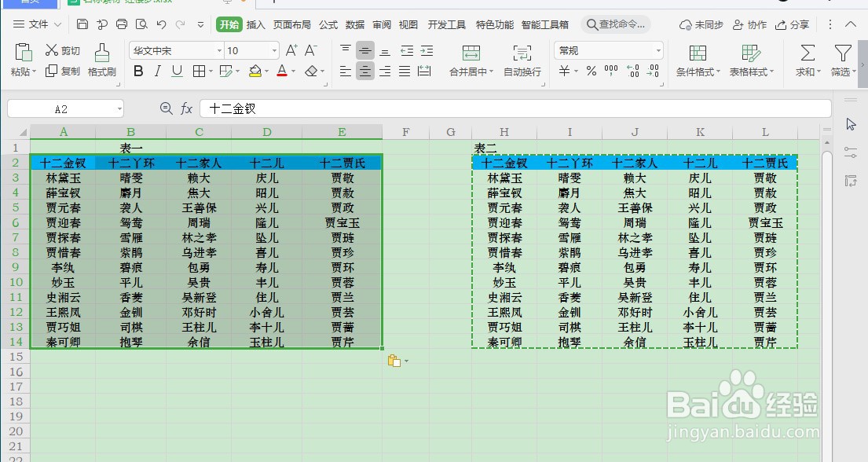This screenshot has height=462, width=868.
Task: Expand quick access toolbar customization arrow
Action: tap(200, 24)
